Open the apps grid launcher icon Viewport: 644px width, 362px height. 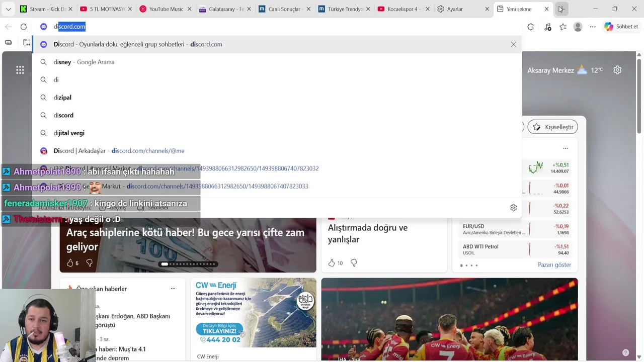pyautogui.click(x=20, y=70)
